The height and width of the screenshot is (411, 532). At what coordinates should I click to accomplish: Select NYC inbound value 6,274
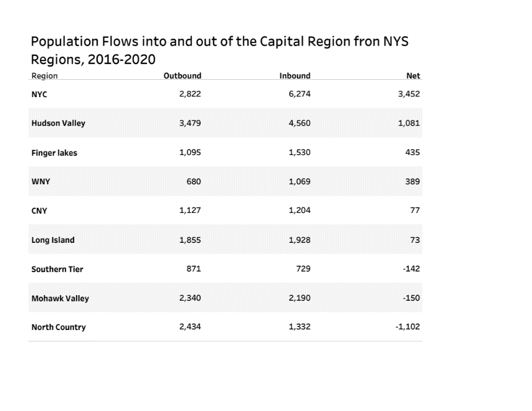300,94
